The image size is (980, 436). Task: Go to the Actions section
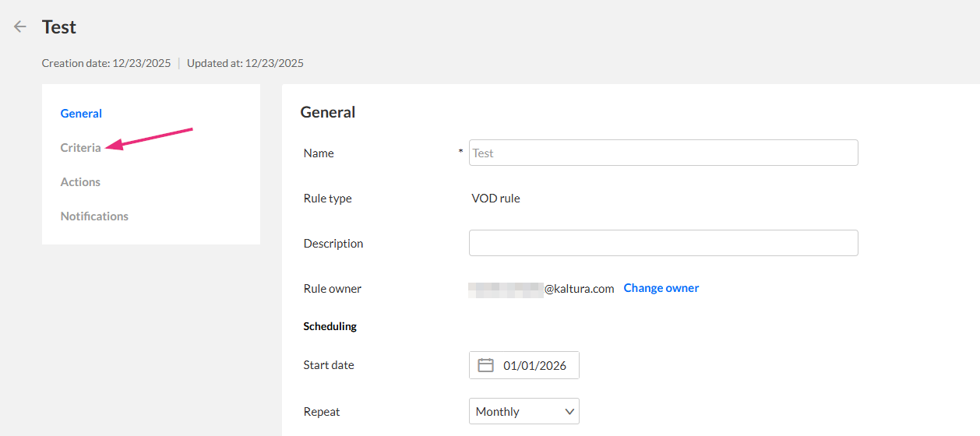click(80, 182)
